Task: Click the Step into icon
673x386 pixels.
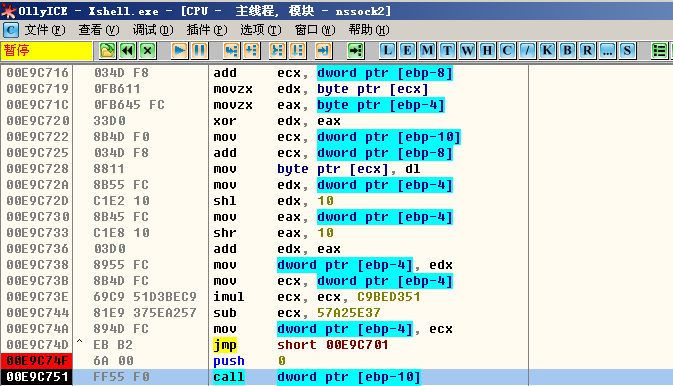Action: [231, 51]
